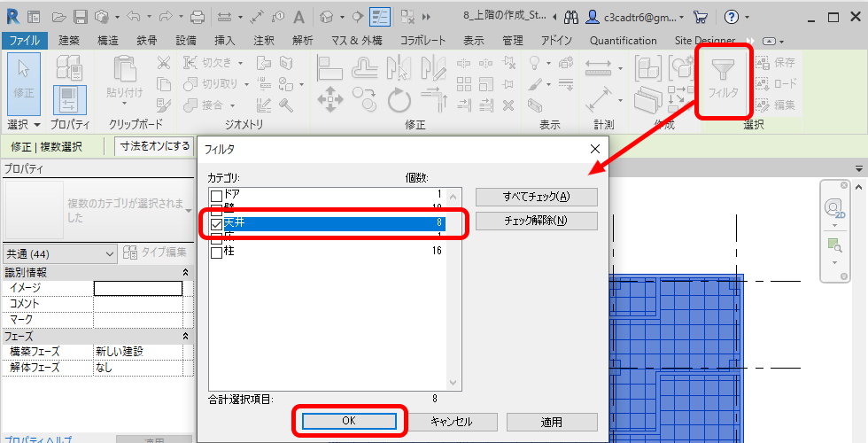Click the shopping cart icon in title bar
Viewport: 868px width, 443px height.
(x=701, y=17)
